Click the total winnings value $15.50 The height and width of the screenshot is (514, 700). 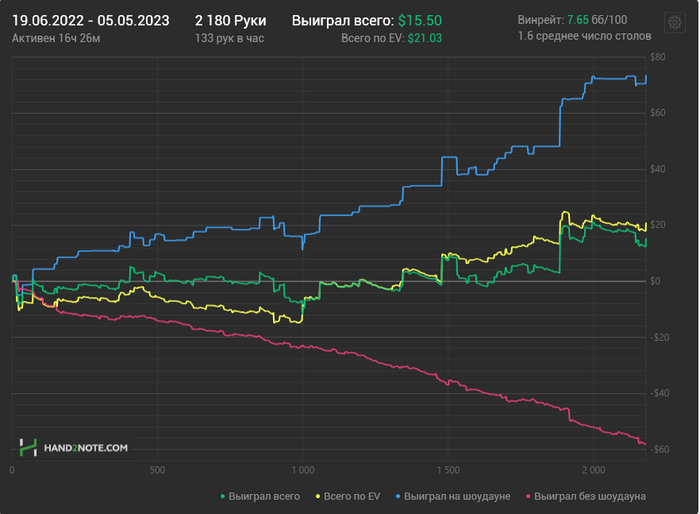(x=420, y=21)
